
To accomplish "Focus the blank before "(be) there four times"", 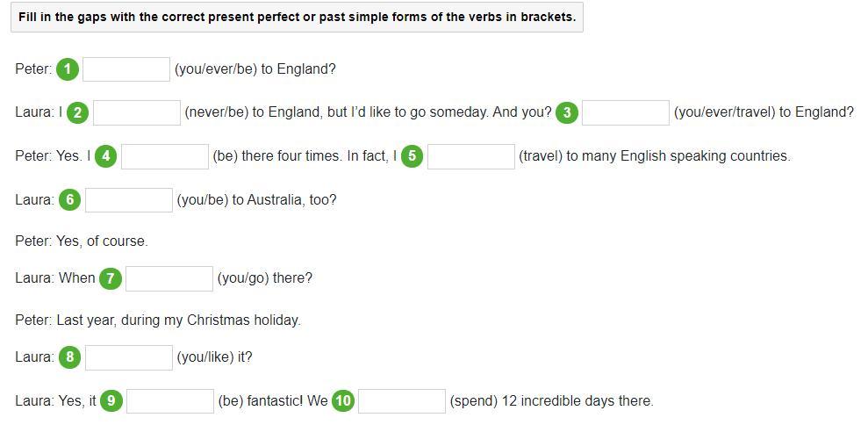I will (165, 156).
